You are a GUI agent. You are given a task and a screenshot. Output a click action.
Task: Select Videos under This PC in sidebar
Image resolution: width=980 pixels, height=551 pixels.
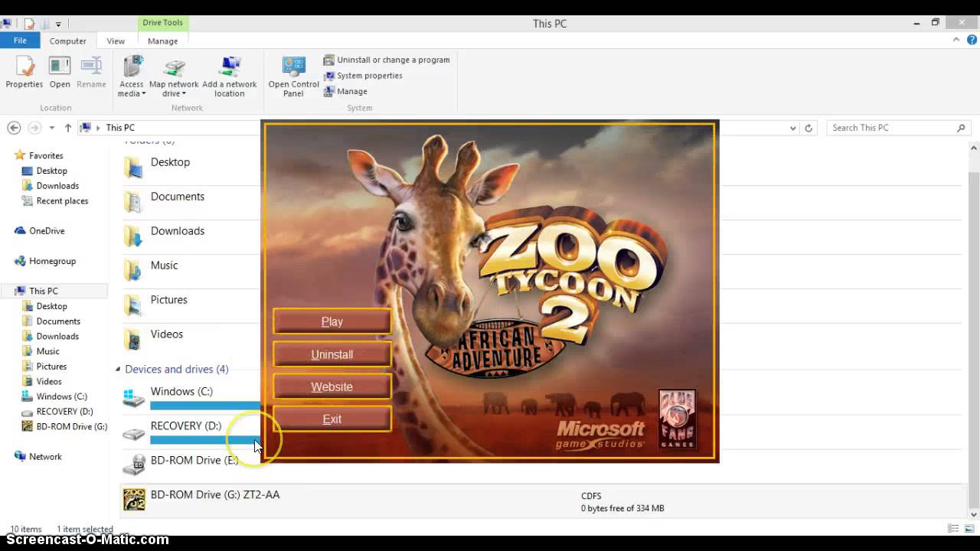pos(49,381)
